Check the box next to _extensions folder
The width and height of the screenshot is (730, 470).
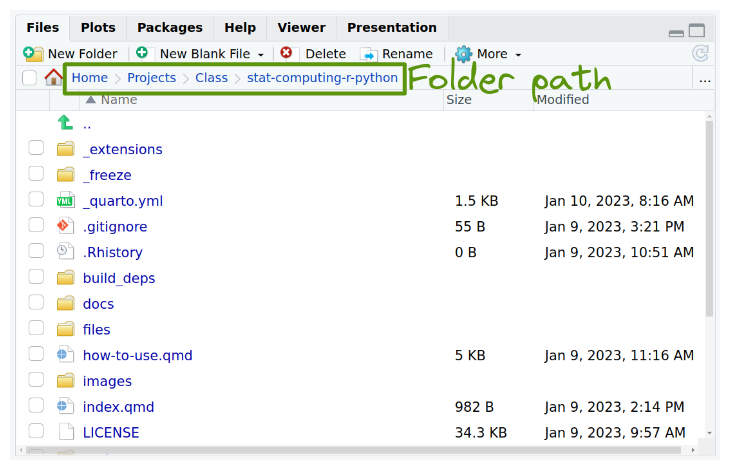point(36,149)
